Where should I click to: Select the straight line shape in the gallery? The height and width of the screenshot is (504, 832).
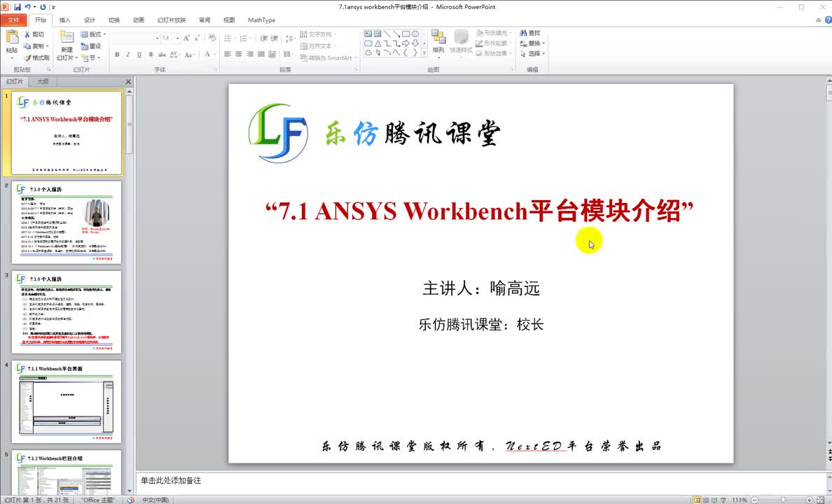point(387,34)
